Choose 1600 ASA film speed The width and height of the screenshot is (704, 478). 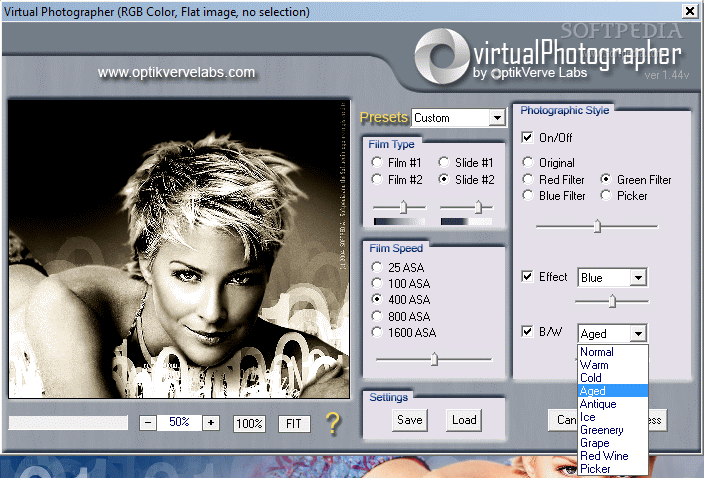click(376, 333)
